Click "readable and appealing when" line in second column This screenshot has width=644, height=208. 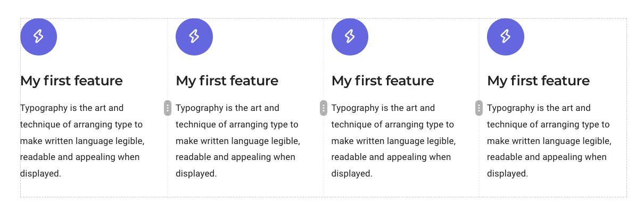[235, 157]
